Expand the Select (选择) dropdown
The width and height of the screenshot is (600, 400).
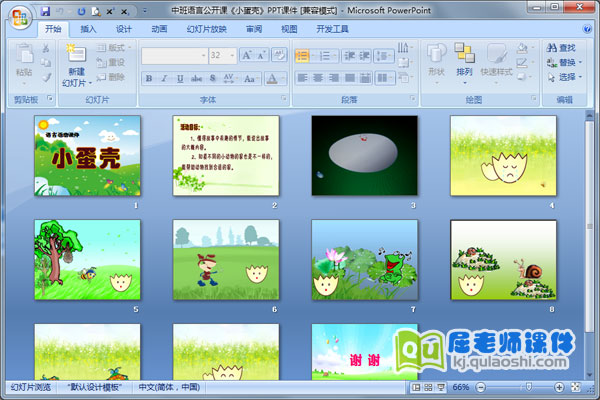(x=562, y=77)
